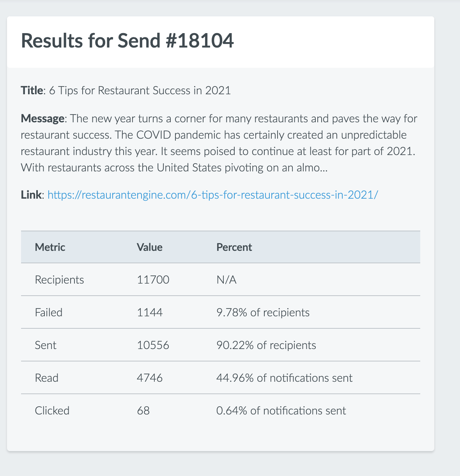Click the Results for Send #18104 heading
The image size is (460, 476).
(x=127, y=41)
